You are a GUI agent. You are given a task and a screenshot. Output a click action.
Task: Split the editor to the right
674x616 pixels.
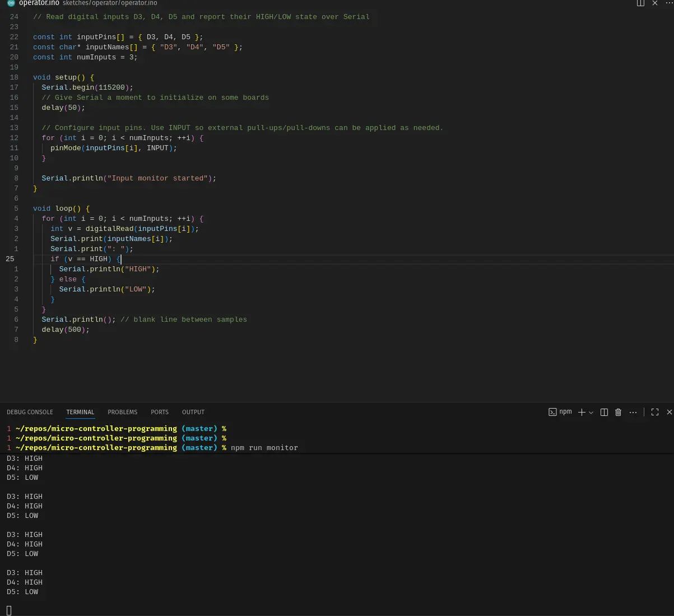click(640, 3)
